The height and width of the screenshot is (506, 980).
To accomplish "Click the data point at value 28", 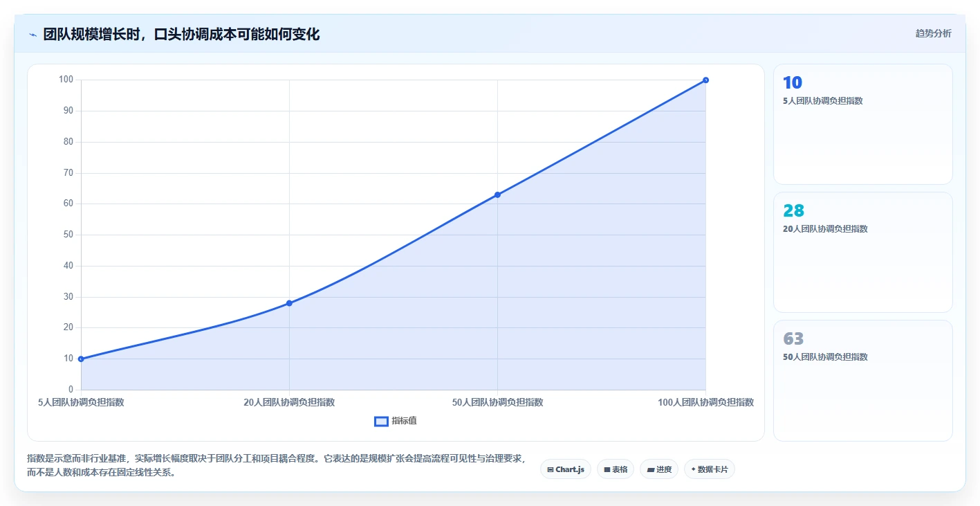I will click(x=289, y=303).
